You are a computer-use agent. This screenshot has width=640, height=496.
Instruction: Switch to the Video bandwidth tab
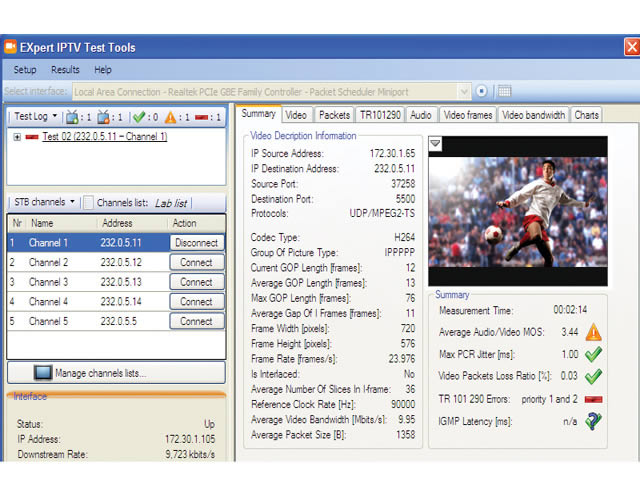534,115
